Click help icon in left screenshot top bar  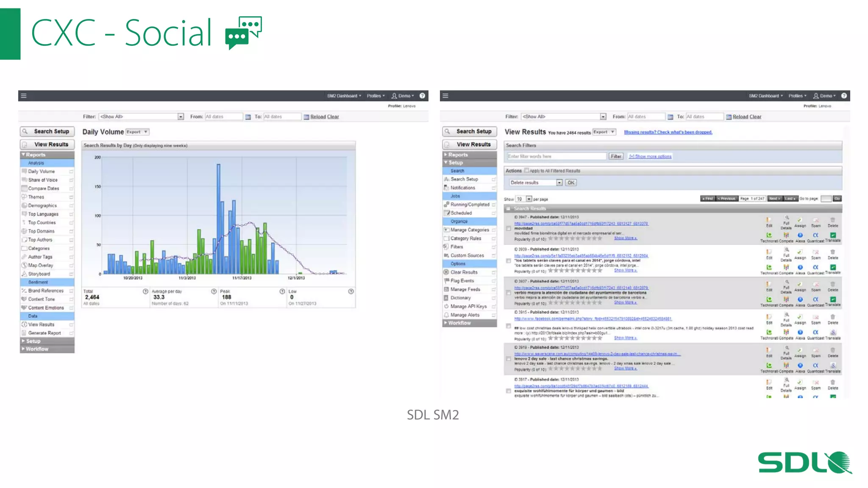click(422, 96)
